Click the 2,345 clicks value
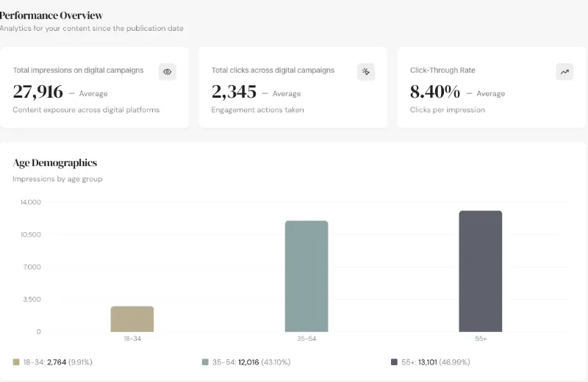This screenshot has height=382, width=588. [x=234, y=92]
